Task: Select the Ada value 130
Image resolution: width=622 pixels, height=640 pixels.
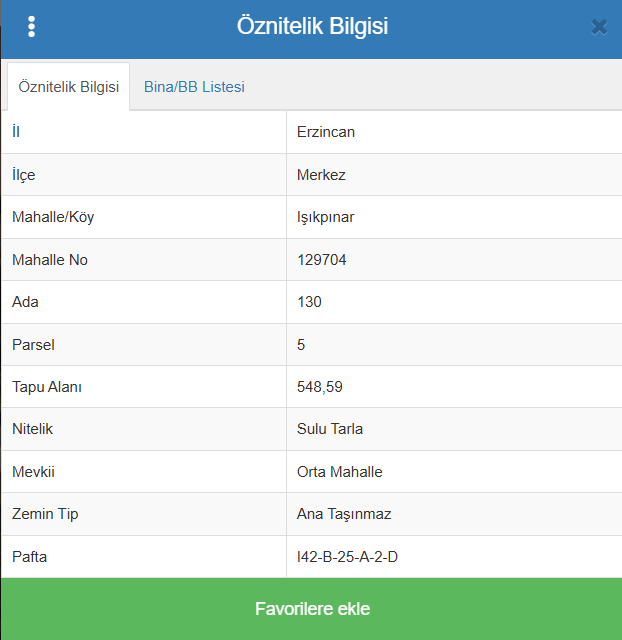Action: [309, 302]
